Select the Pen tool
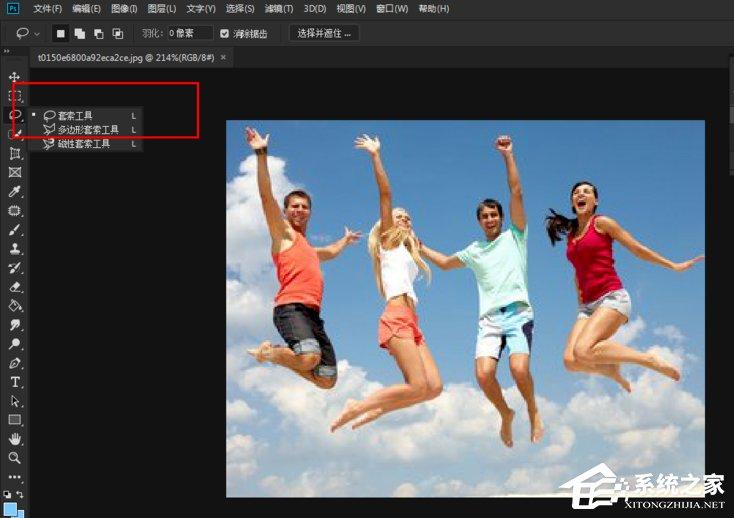 point(15,363)
